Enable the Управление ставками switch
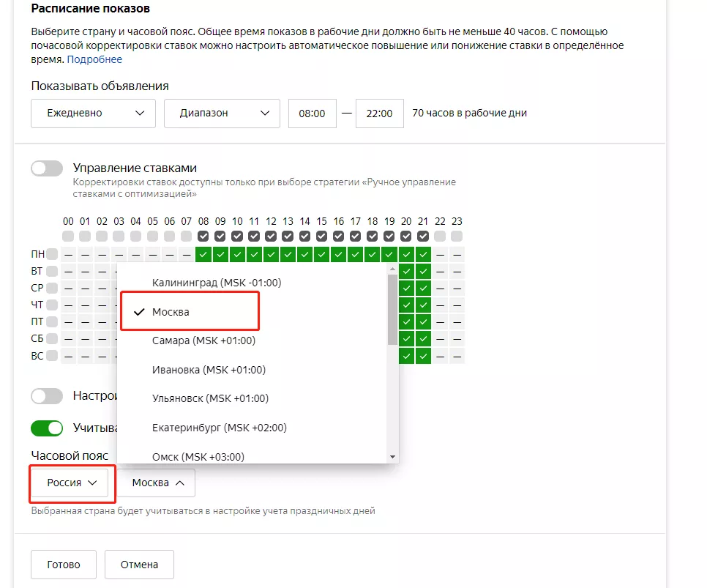This screenshot has width=707, height=588. click(47, 168)
